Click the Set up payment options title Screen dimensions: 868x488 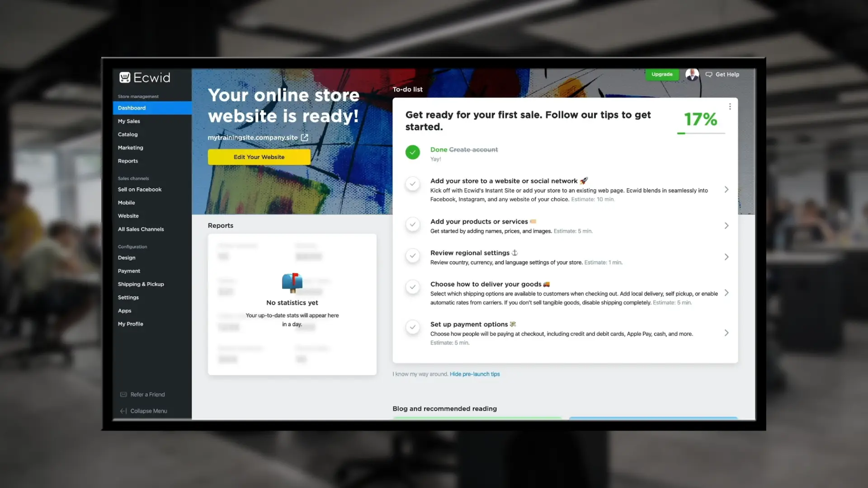click(x=469, y=324)
